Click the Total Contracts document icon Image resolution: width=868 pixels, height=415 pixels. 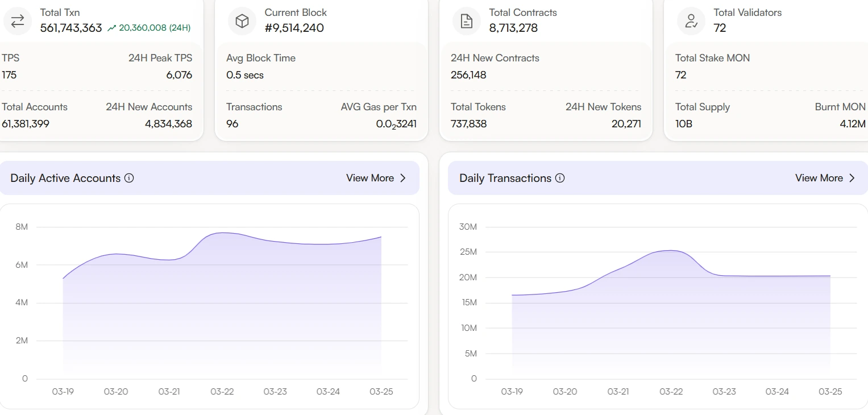467,21
